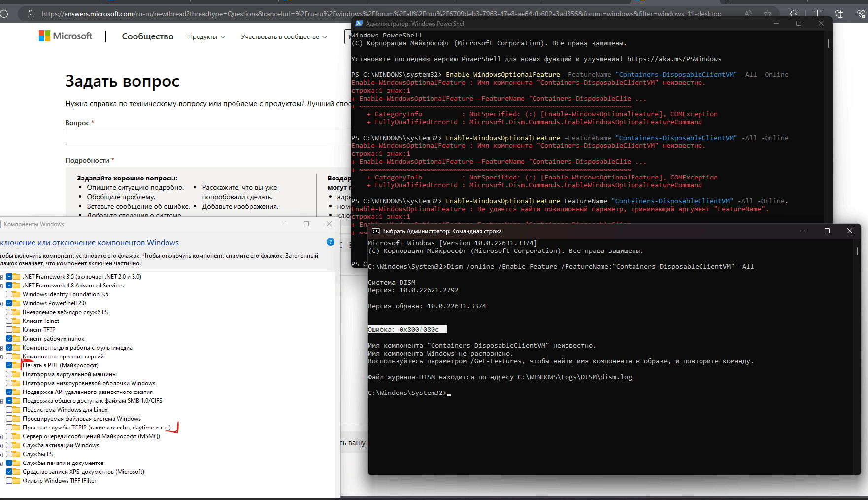The image size is (868, 500).
Task: Uncheck Клиент рабочих папок checkbox
Action: click(x=9, y=339)
